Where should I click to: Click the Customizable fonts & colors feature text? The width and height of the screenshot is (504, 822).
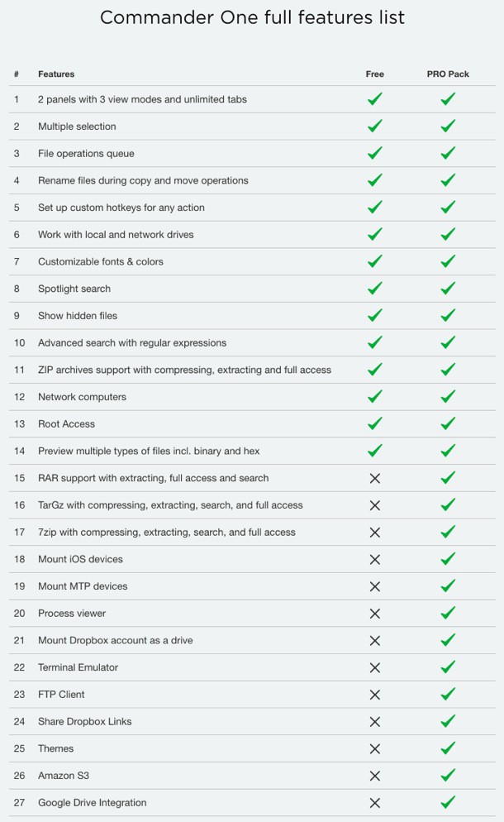click(101, 261)
